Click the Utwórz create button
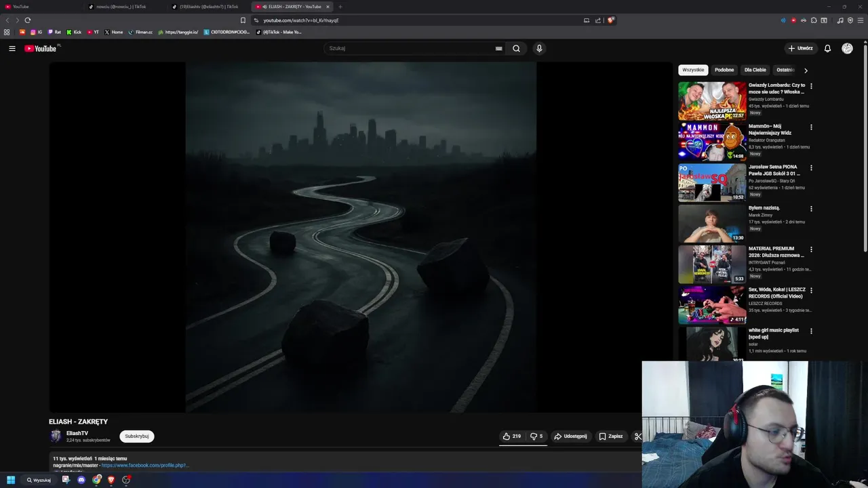Screen dimensions: 868x488 coord(800,48)
